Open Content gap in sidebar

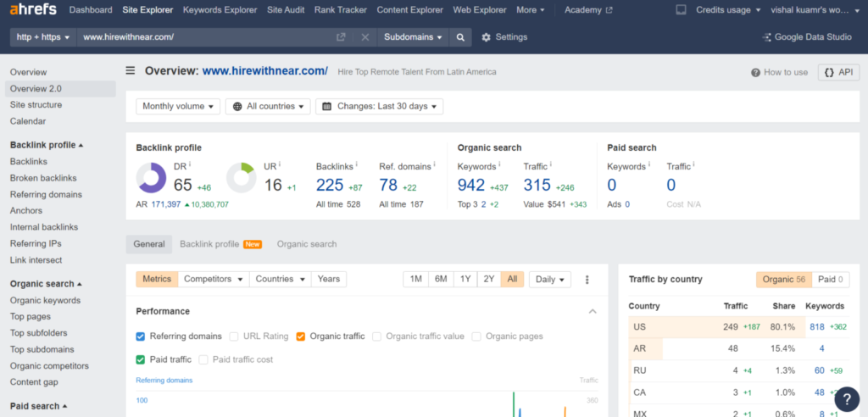tap(34, 382)
